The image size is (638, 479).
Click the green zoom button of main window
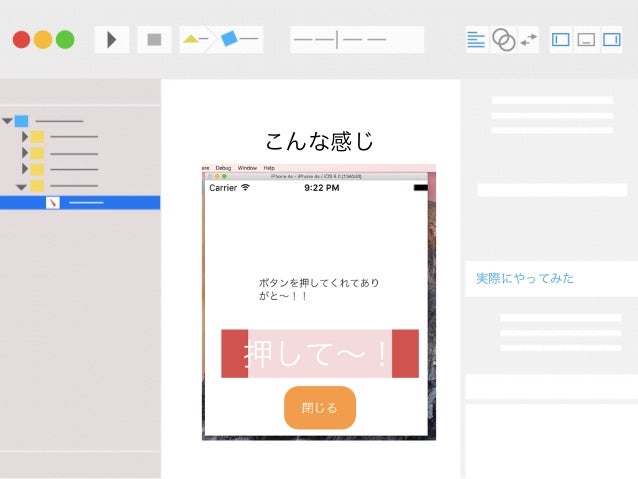click(x=65, y=40)
